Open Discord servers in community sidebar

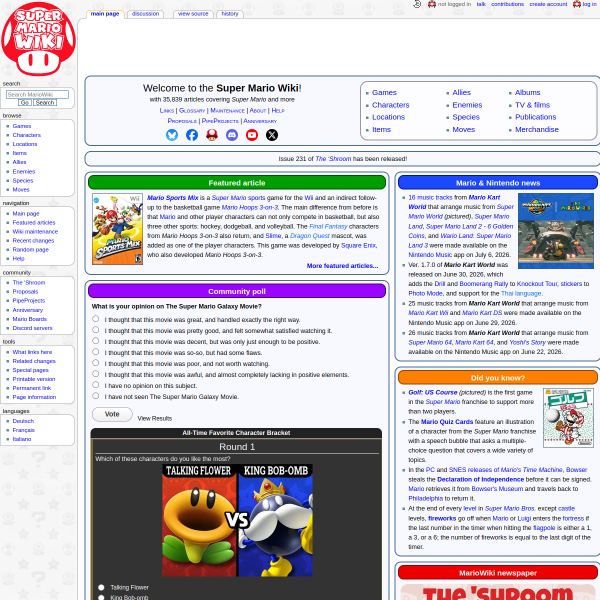click(x=33, y=328)
